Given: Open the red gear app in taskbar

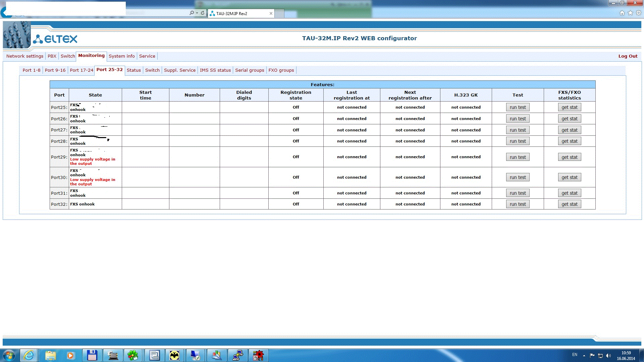Looking at the screenshot, I should 258,355.
